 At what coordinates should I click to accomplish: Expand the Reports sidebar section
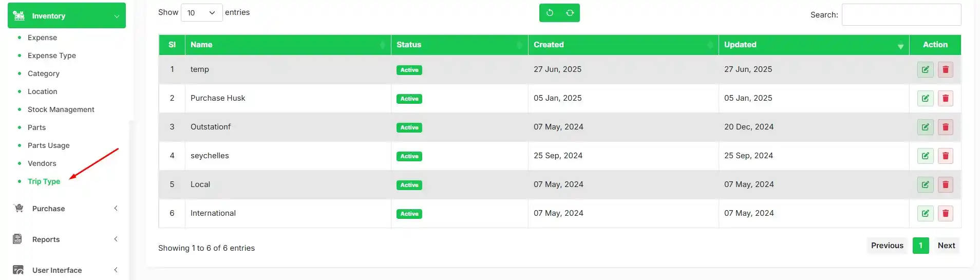(x=66, y=239)
